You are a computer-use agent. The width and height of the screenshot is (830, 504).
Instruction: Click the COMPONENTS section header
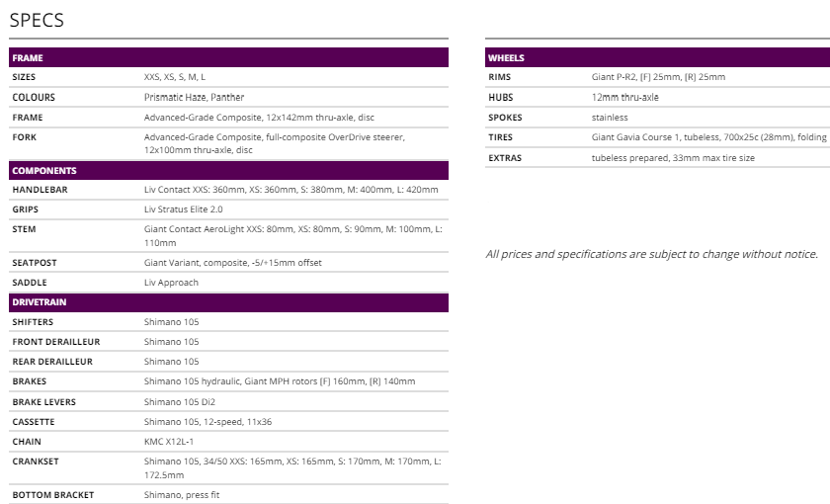(x=228, y=170)
